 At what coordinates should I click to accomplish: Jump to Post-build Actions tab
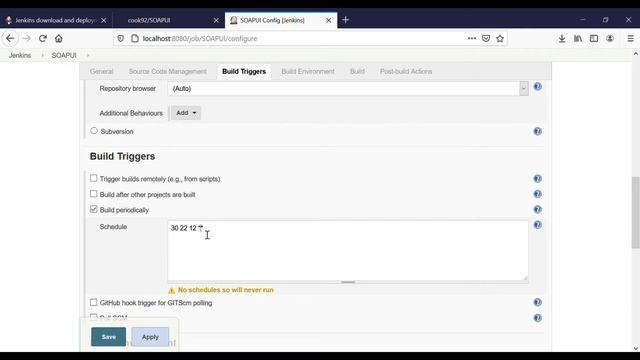tap(406, 71)
